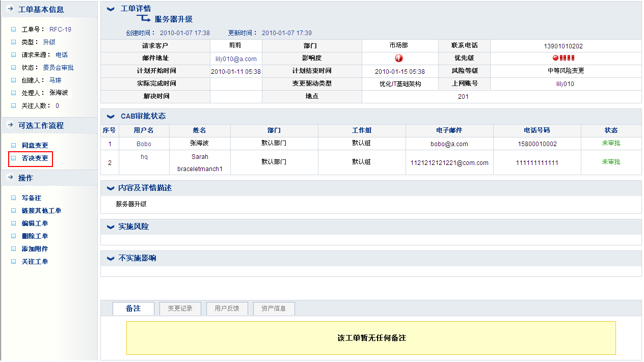The height and width of the screenshot is (362, 644).
Task: Switch to the 变更记录 tab
Action: (x=180, y=309)
